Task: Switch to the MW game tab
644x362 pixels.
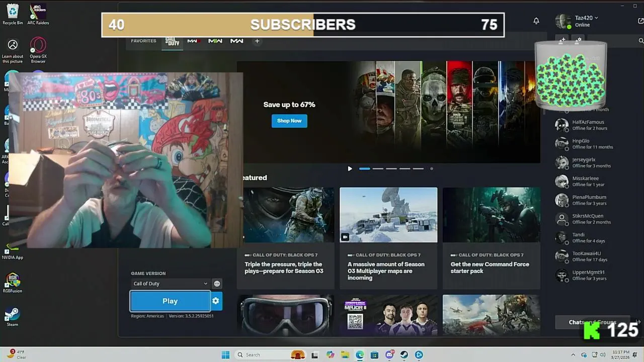Action: tap(236, 41)
